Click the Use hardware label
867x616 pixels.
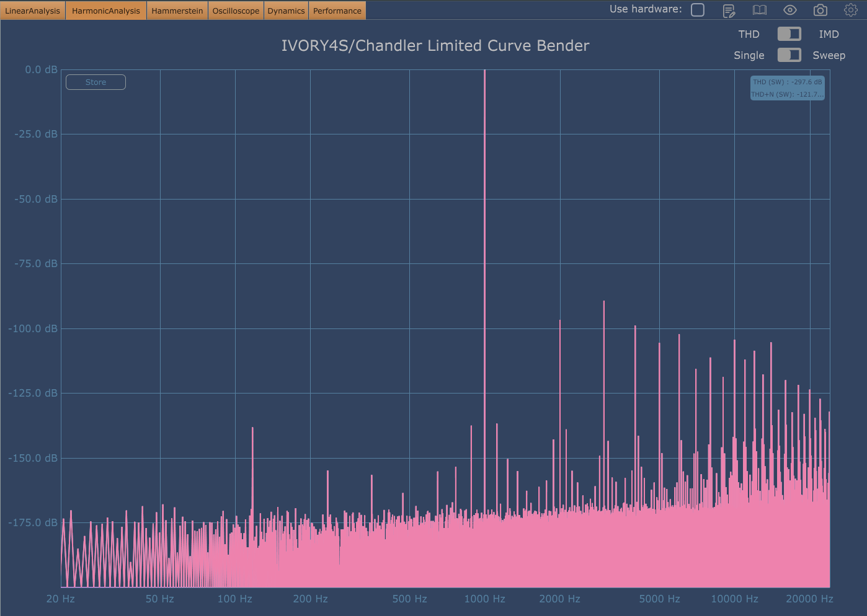click(645, 9)
